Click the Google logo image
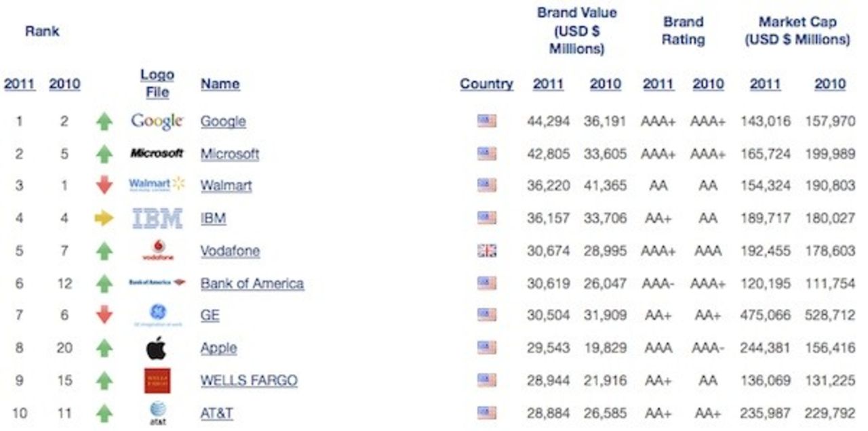This screenshot has height=431, width=868. click(157, 121)
